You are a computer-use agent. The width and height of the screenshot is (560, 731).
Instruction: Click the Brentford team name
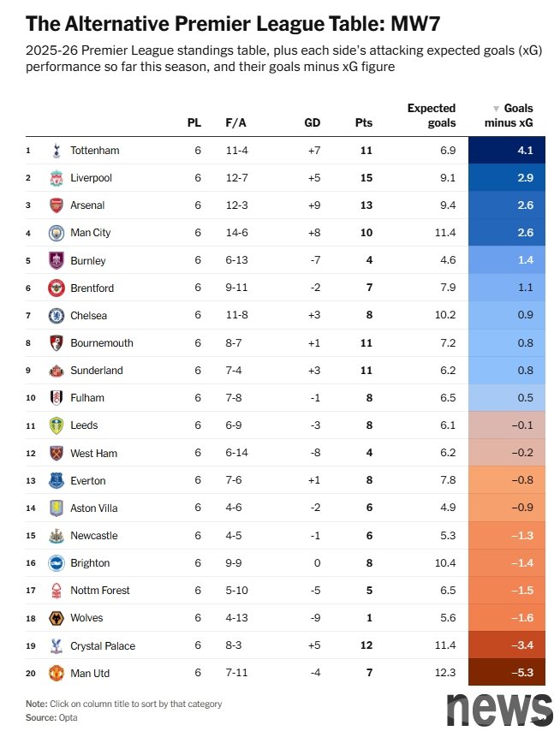(92, 288)
